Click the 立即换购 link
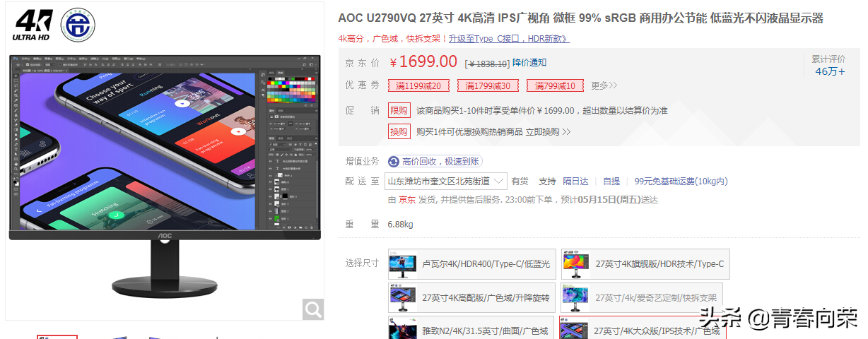 (x=548, y=131)
